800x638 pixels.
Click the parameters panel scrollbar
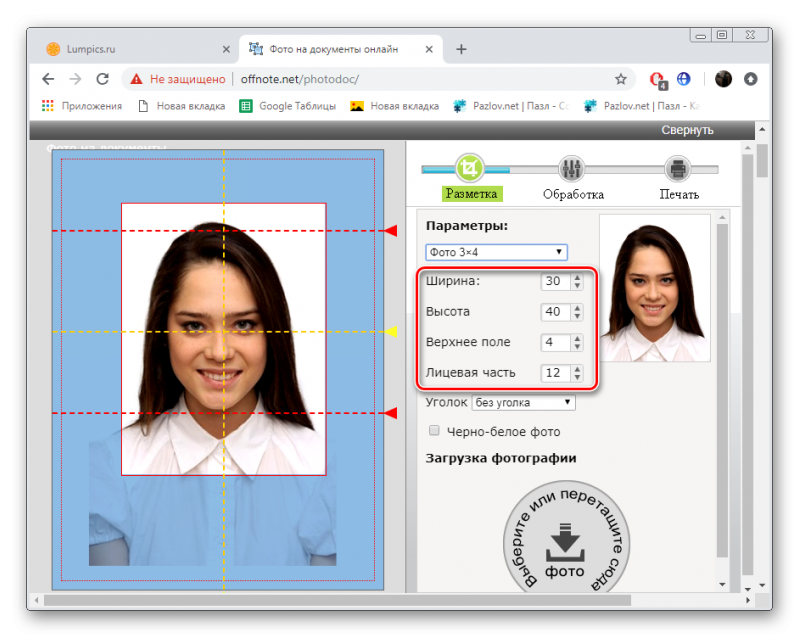click(721, 390)
